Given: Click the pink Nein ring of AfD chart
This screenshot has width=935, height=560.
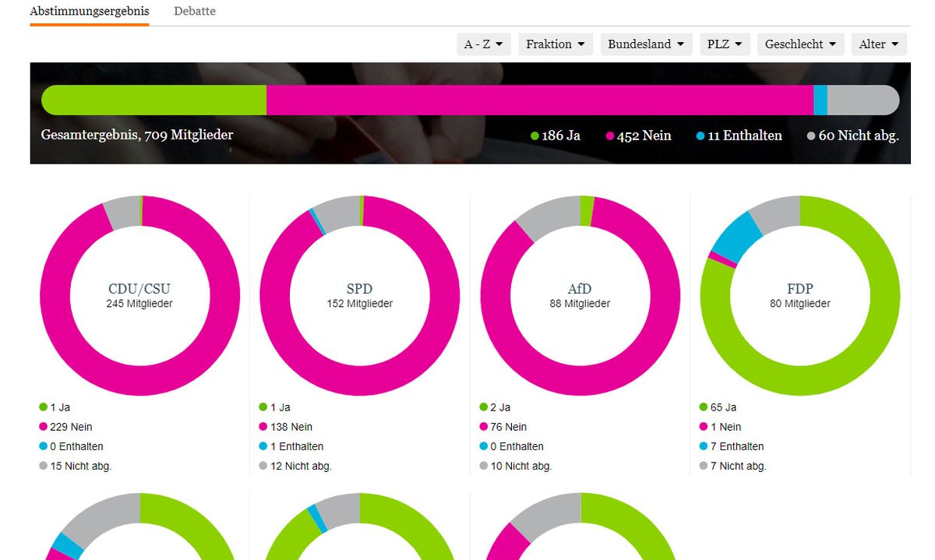Looking at the screenshot, I should [x=580, y=380].
